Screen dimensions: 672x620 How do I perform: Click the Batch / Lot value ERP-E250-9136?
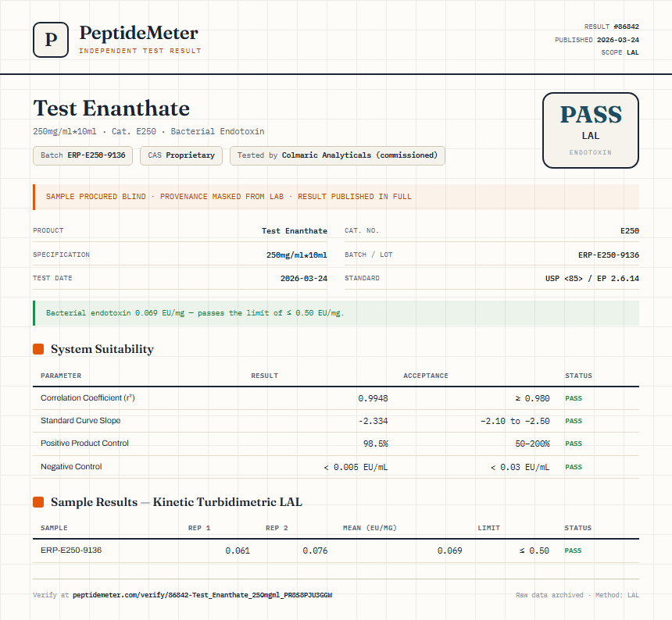(609, 255)
